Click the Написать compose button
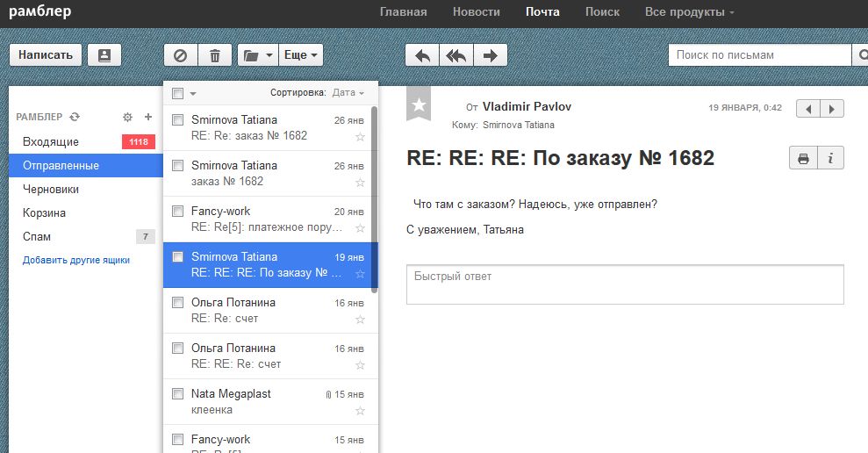This screenshot has height=453, width=868. pos(46,54)
